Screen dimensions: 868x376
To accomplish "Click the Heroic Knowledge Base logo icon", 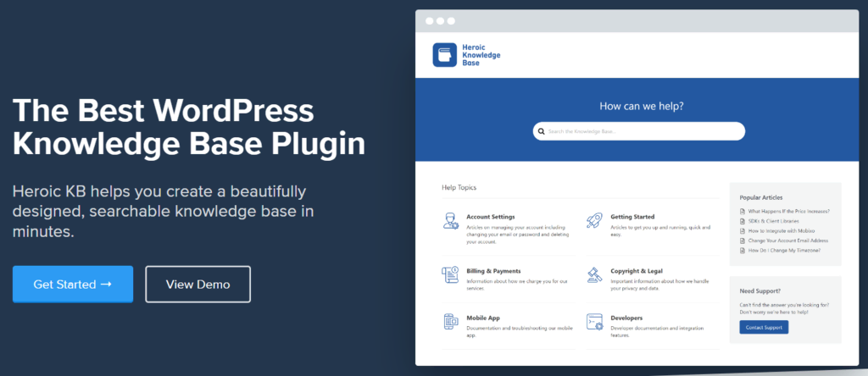I will pyautogui.click(x=444, y=55).
